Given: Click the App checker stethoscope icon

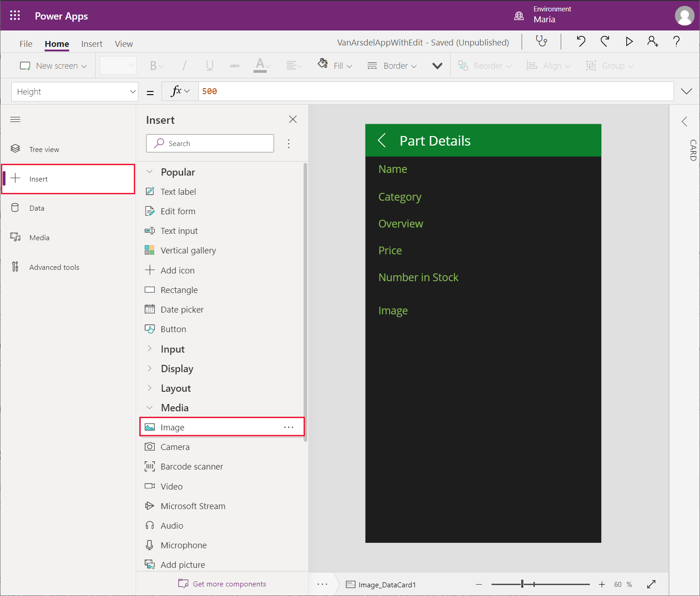Looking at the screenshot, I should 541,41.
